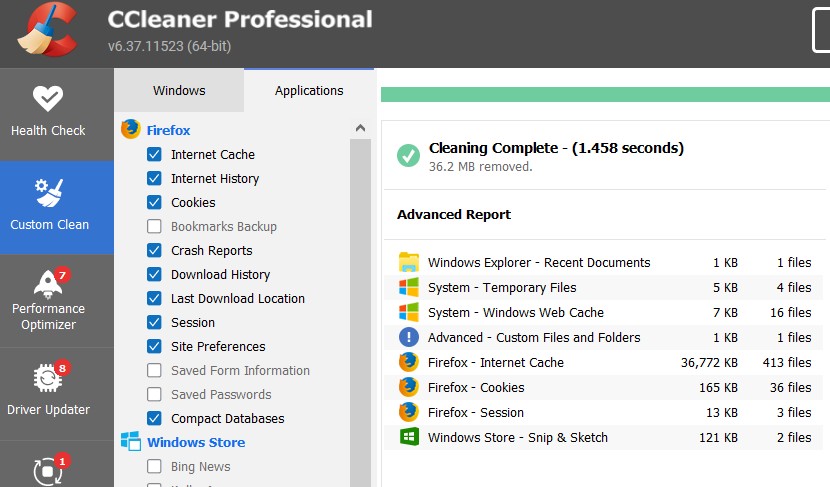830x487 pixels.
Task: Click the 36.2 MB removed text
Action: (480, 167)
